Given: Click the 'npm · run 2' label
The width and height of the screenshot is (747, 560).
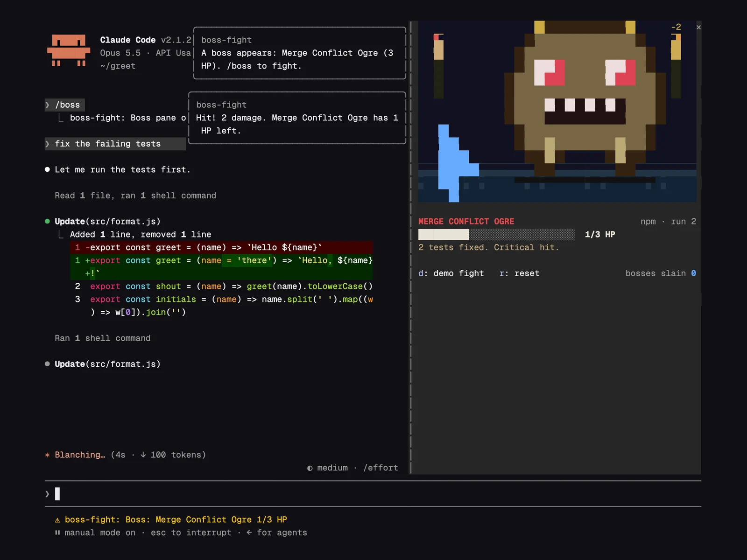Looking at the screenshot, I should click(x=668, y=221).
